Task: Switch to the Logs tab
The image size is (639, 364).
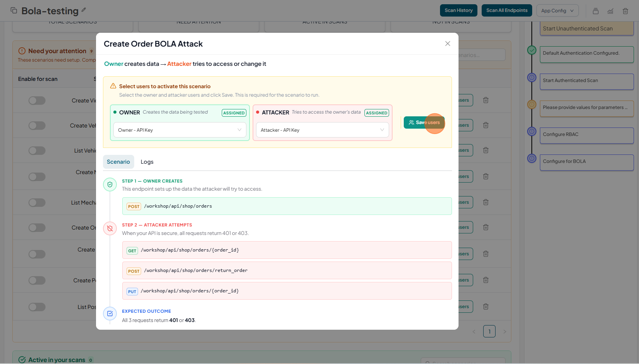Action: click(x=147, y=162)
